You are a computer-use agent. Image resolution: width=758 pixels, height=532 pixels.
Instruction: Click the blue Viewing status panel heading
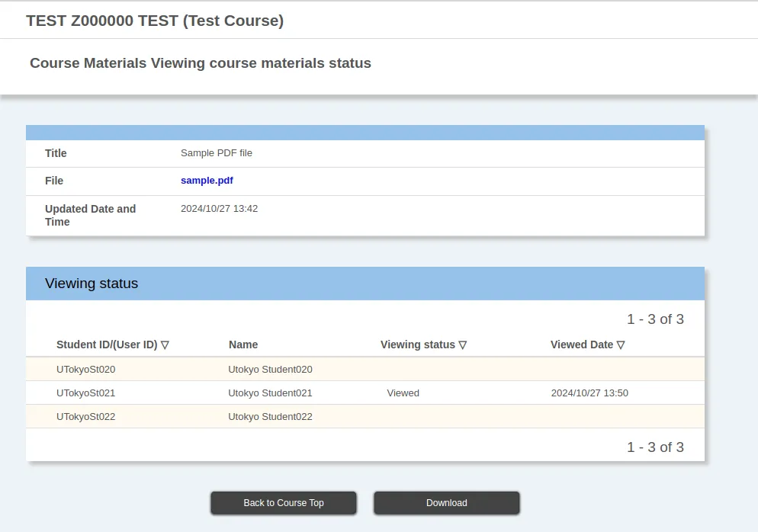(x=92, y=284)
